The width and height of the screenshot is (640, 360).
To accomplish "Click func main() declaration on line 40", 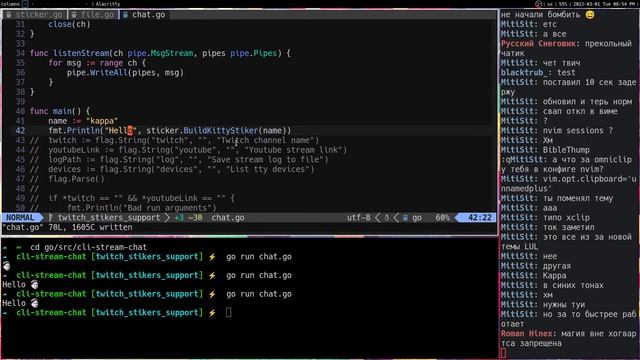I will tap(60, 111).
